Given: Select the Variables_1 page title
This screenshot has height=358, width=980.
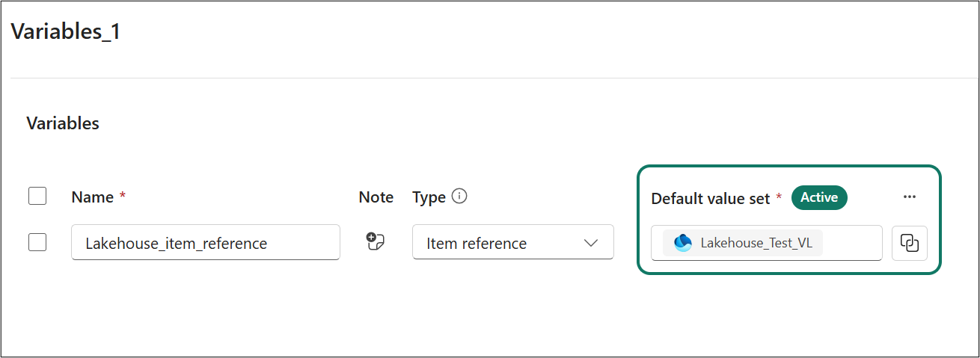Looking at the screenshot, I should point(66,32).
